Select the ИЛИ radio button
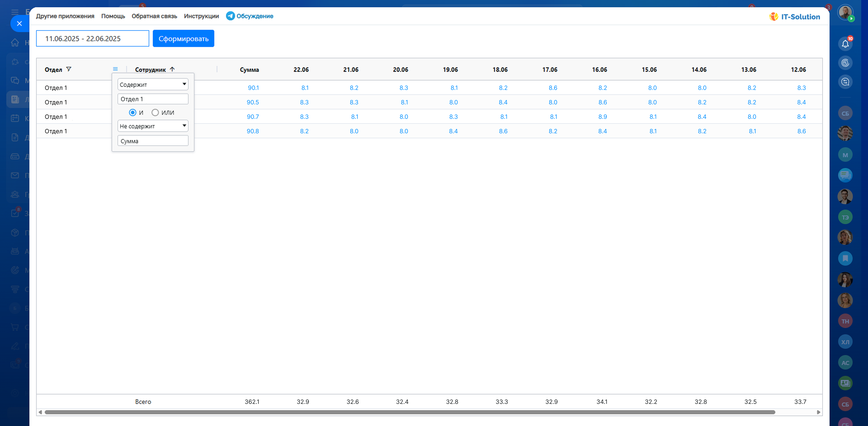Image resolution: width=868 pixels, height=426 pixels. 155,112
